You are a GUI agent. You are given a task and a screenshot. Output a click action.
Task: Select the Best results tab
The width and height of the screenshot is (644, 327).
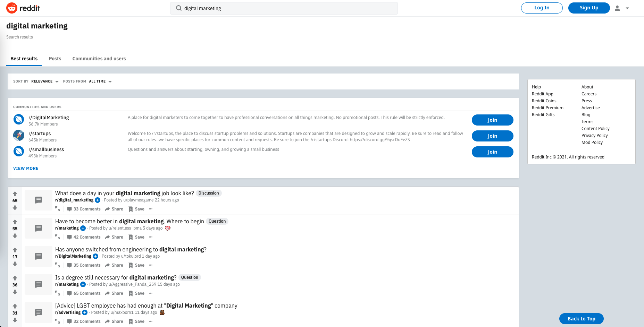tap(24, 59)
